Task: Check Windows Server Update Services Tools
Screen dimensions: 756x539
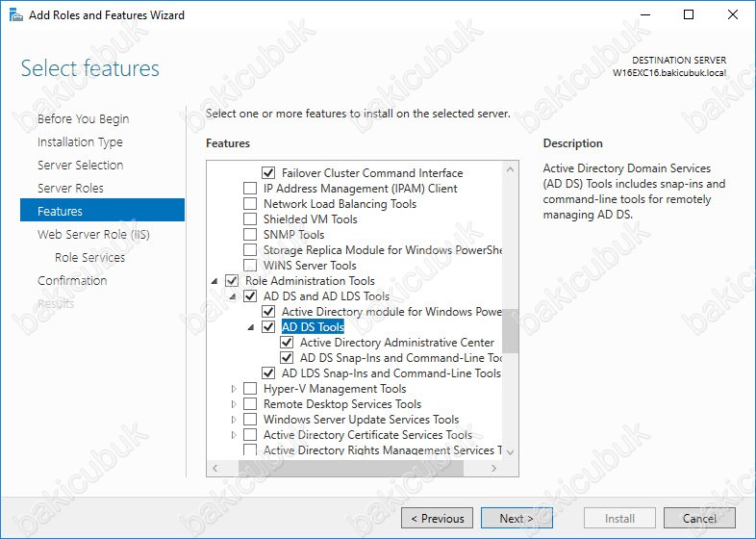Action: pos(250,420)
